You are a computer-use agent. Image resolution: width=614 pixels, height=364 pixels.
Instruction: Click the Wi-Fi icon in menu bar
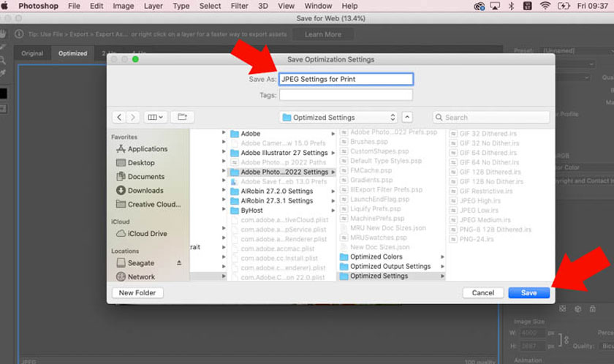point(545,6)
